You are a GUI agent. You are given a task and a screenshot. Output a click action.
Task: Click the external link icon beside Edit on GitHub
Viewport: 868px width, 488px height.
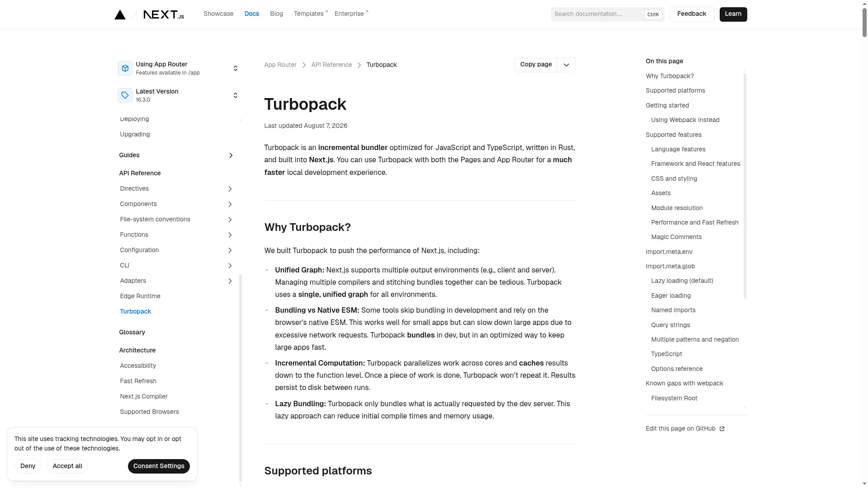tap(722, 429)
